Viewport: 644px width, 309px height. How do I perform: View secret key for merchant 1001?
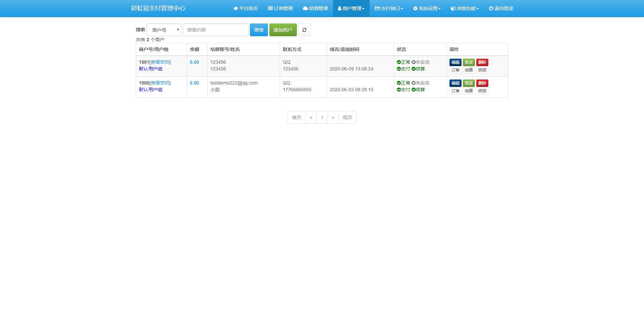click(x=160, y=62)
